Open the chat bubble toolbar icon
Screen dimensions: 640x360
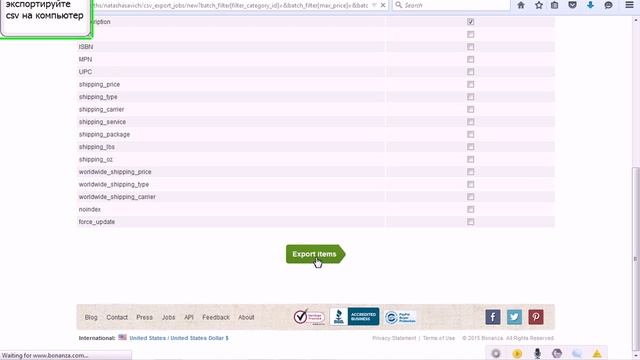pos(608,5)
